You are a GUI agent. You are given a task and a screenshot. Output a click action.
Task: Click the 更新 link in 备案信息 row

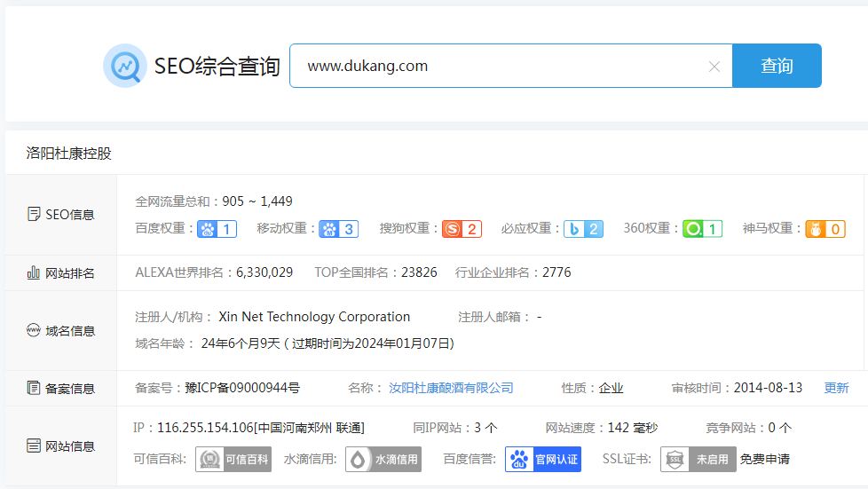click(x=836, y=388)
